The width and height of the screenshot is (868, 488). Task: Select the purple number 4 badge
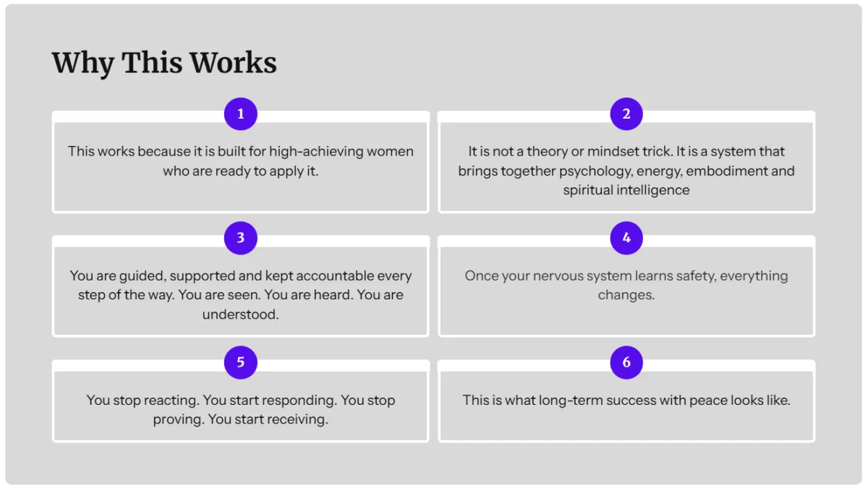(626, 238)
